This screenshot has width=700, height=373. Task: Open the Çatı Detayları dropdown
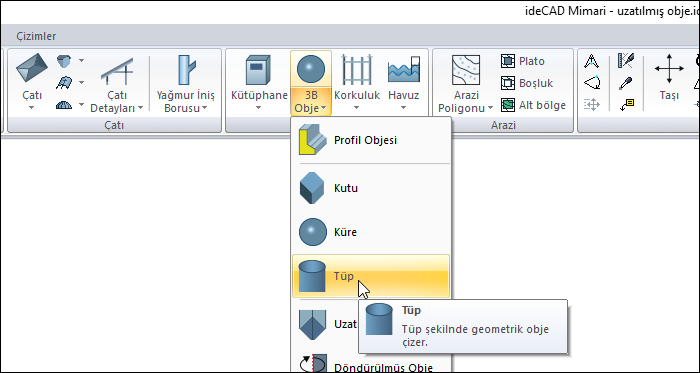pos(140,108)
